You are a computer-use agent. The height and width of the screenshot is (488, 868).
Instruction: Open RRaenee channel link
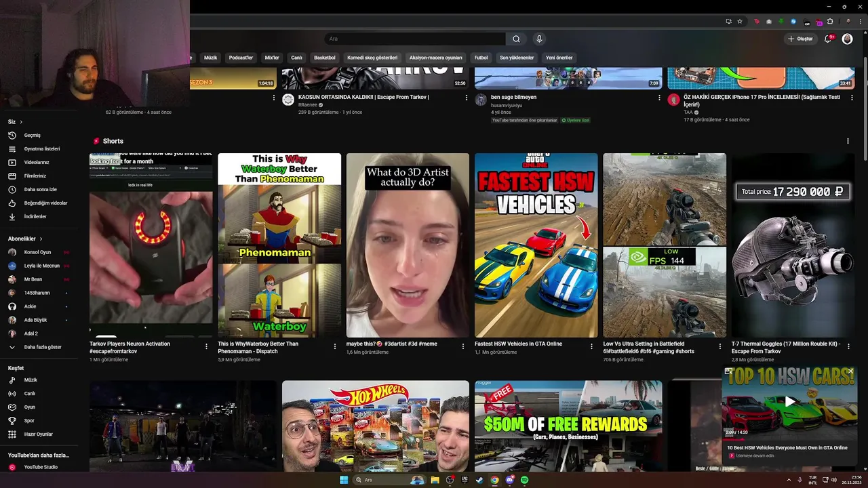point(308,105)
